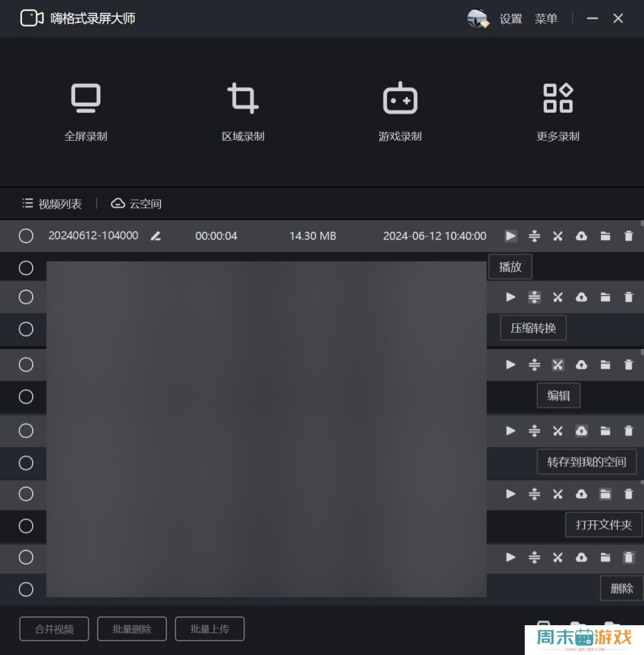Play the 20240612-104000 video

(510, 236)
